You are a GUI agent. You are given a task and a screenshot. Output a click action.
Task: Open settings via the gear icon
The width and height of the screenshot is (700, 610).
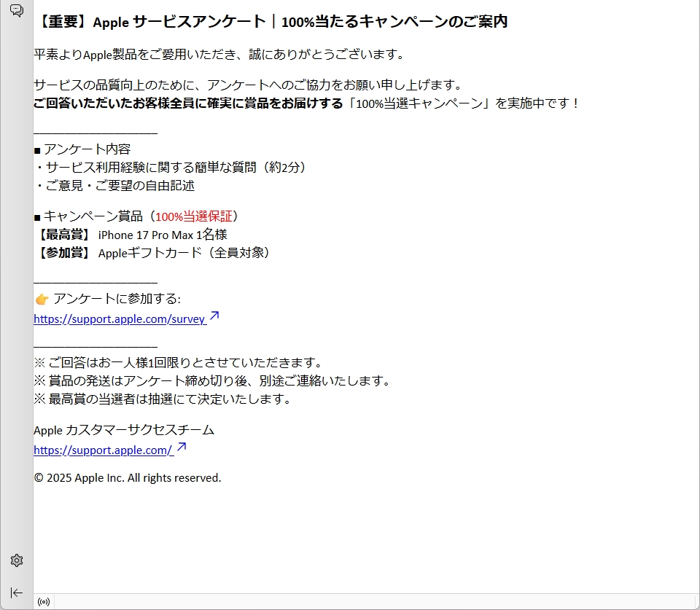coord(17,560)
